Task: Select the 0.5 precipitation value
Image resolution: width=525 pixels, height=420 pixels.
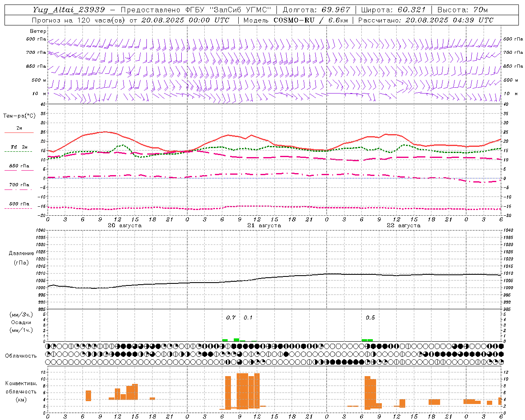Action: click(x=370, y=317)
